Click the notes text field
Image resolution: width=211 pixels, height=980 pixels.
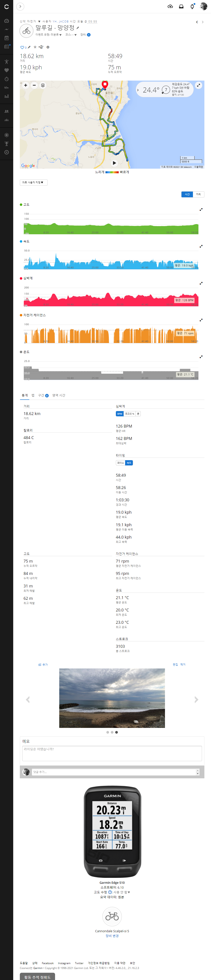pyautogui.click(x=112, y=753)
